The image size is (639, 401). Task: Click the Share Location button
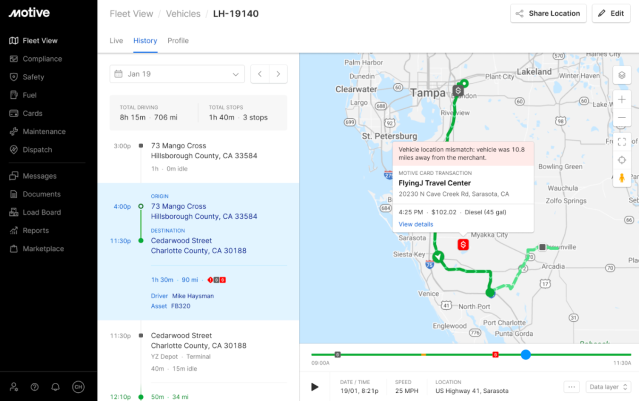coord(548,13)
